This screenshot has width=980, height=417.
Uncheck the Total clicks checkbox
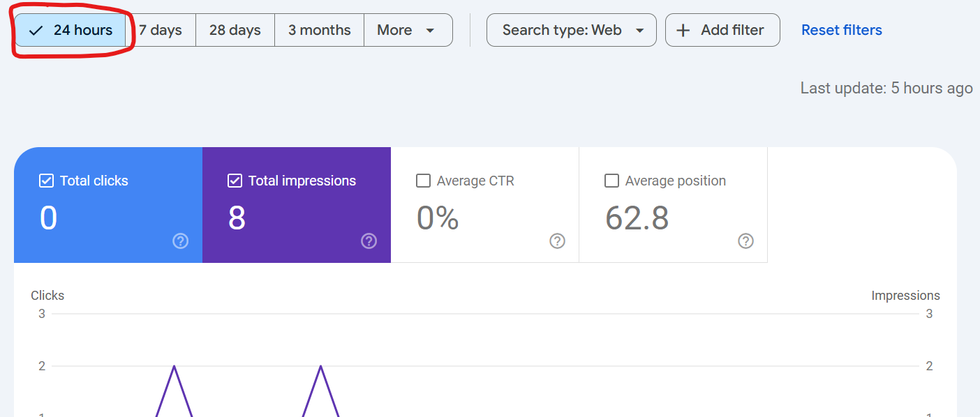(46, 181)
